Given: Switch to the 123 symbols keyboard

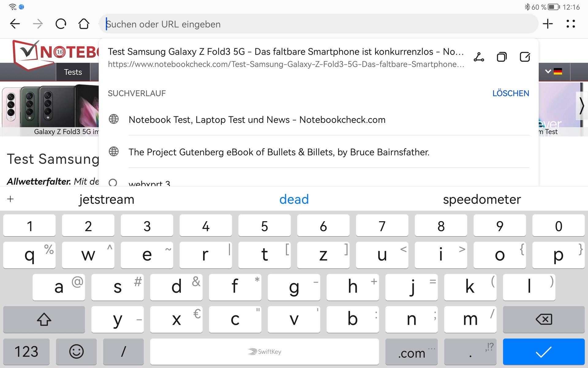Looking at the screenshot, I should click(26, 351).
